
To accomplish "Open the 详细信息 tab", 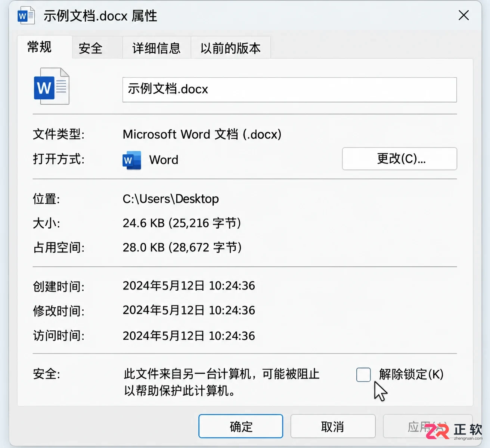I will pyautogui.click(x=156, y=48).
